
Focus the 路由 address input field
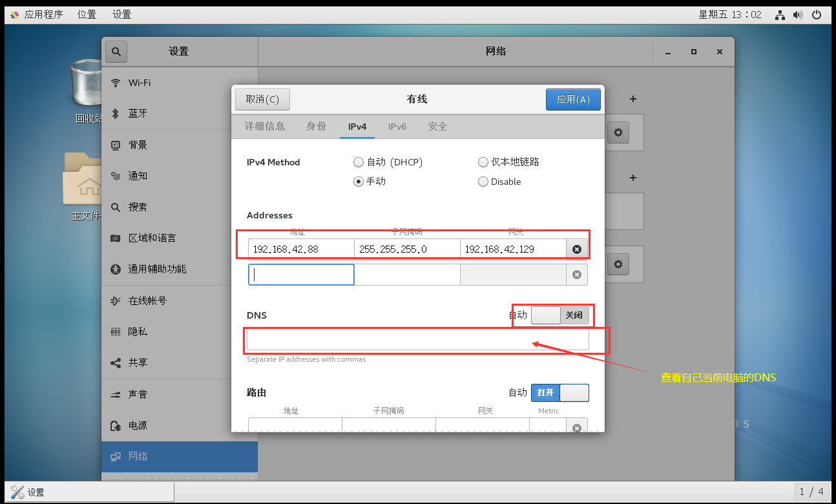pos(295,426)
